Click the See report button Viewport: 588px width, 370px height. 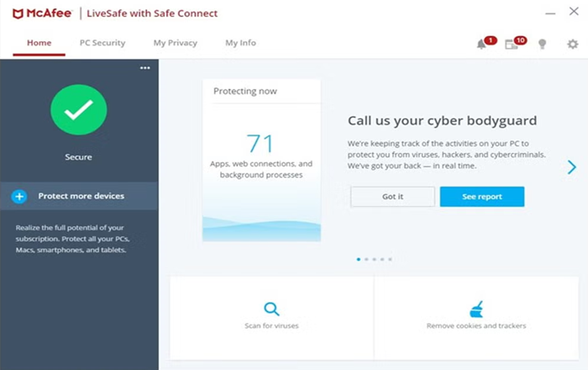pos(482,197)
